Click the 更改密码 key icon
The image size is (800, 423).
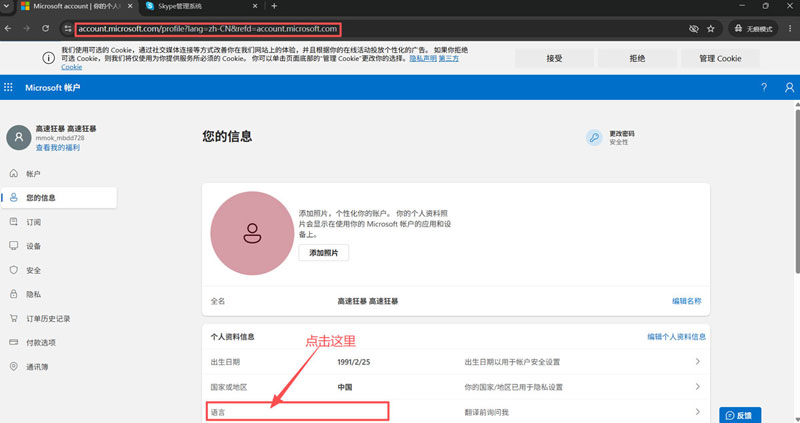(x=594, y=137)
